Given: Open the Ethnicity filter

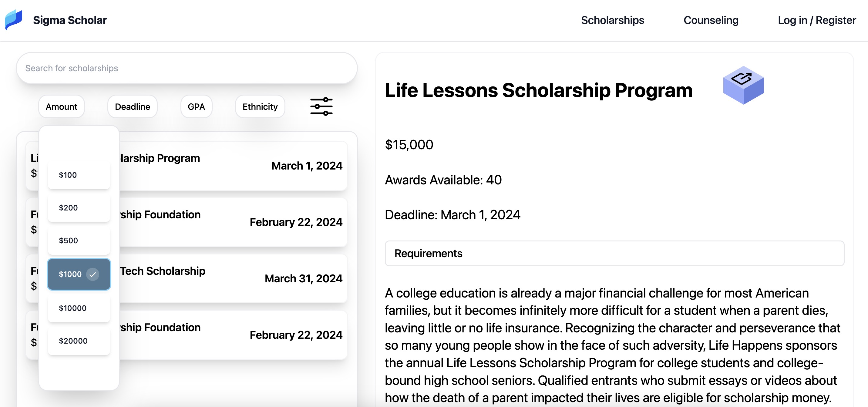Looking at the screenshot, I should point(260,106).
